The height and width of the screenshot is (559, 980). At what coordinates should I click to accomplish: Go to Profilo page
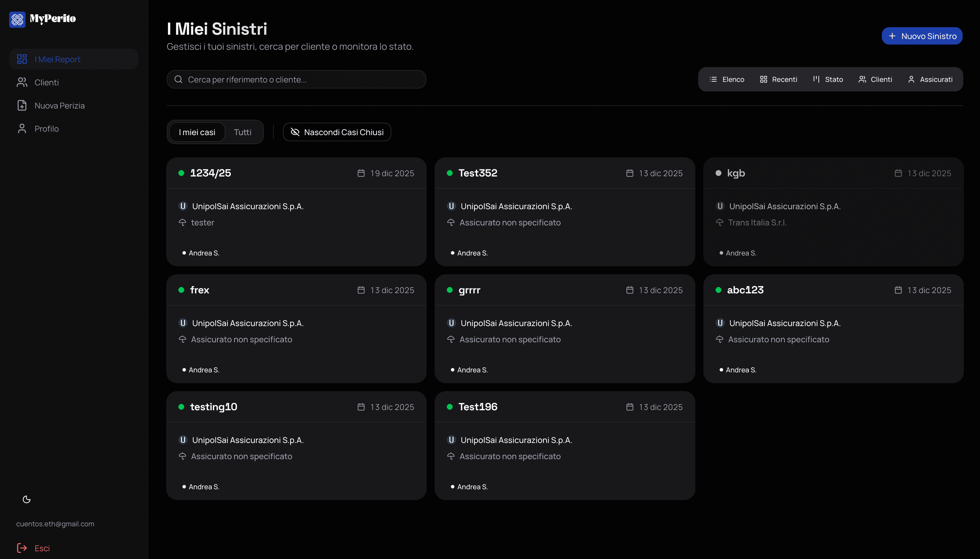click(x=46, y=129)
